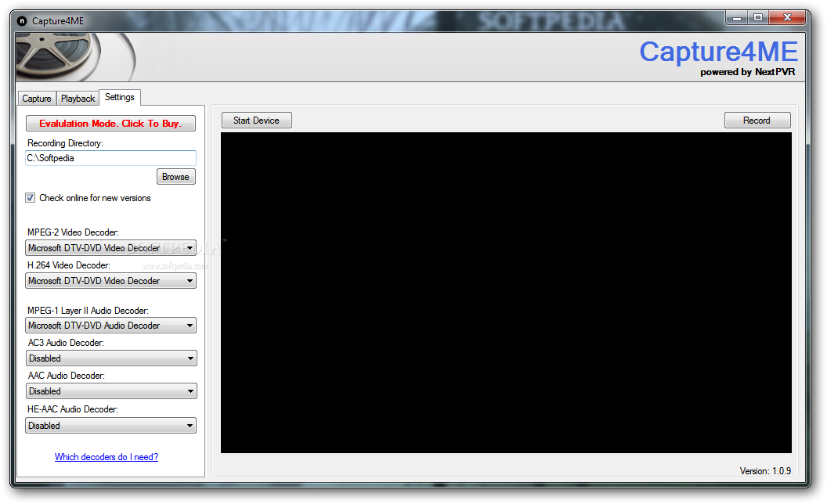
Task: Open the H.264 Video Decoder dropdown
Action: (110, 280)
